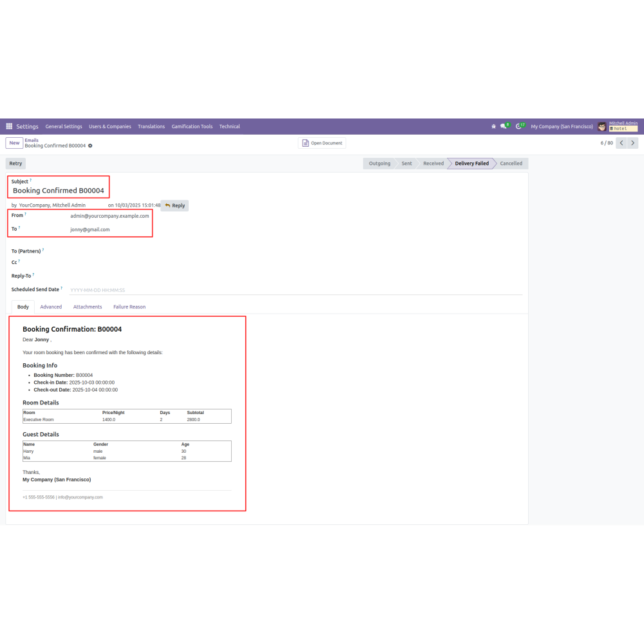Create a New email record
This screenshot has width=644, height=644.
point(14,143)
